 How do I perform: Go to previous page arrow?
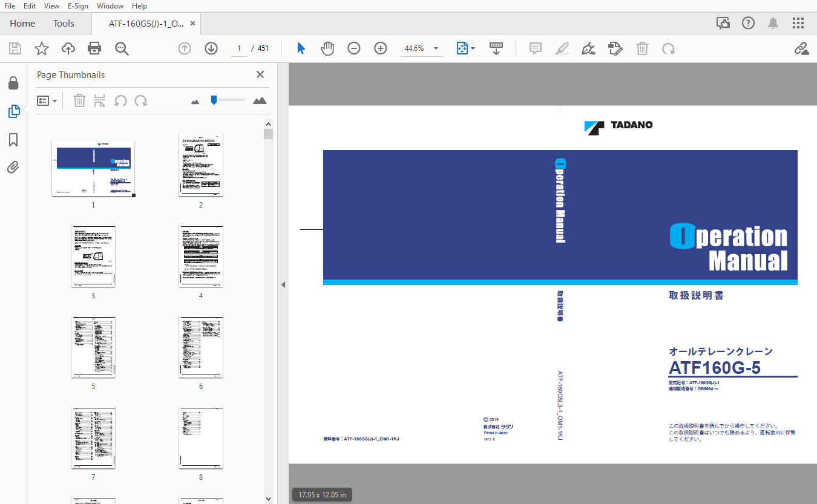185,48
